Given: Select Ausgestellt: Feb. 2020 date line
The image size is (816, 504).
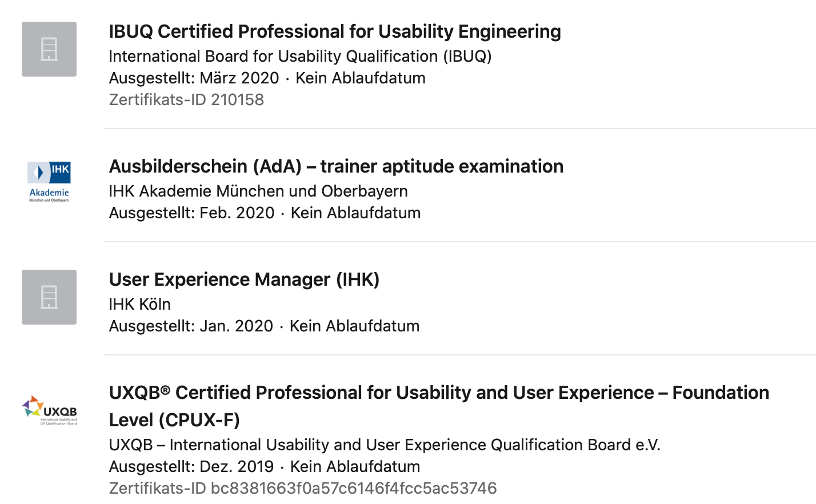Looking at the screenshot, I should [265, 213].
